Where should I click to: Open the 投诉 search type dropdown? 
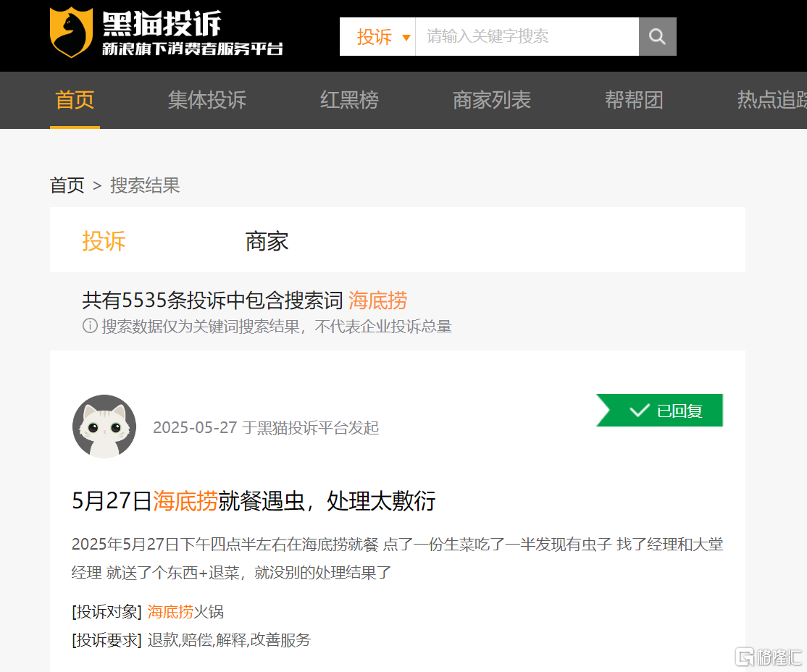coord(377,36)
